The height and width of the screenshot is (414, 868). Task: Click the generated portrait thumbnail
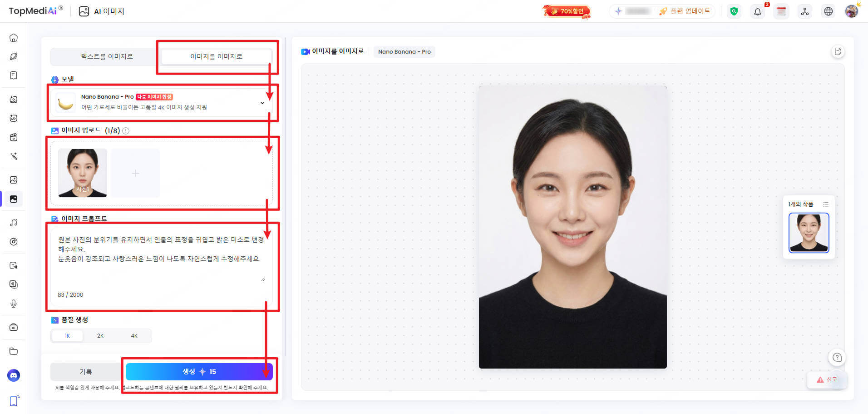pyautogui.click(x=809, y=233)
